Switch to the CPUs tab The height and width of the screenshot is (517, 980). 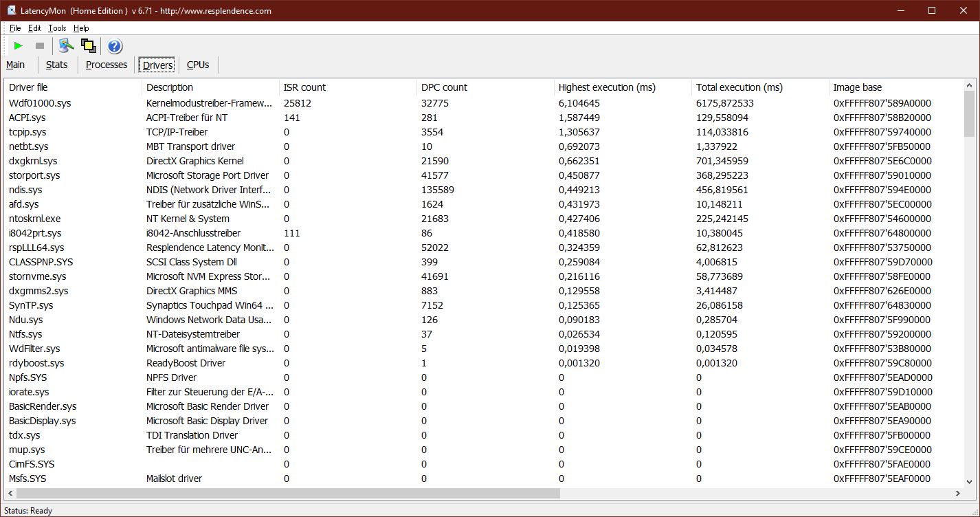(198, 65)
